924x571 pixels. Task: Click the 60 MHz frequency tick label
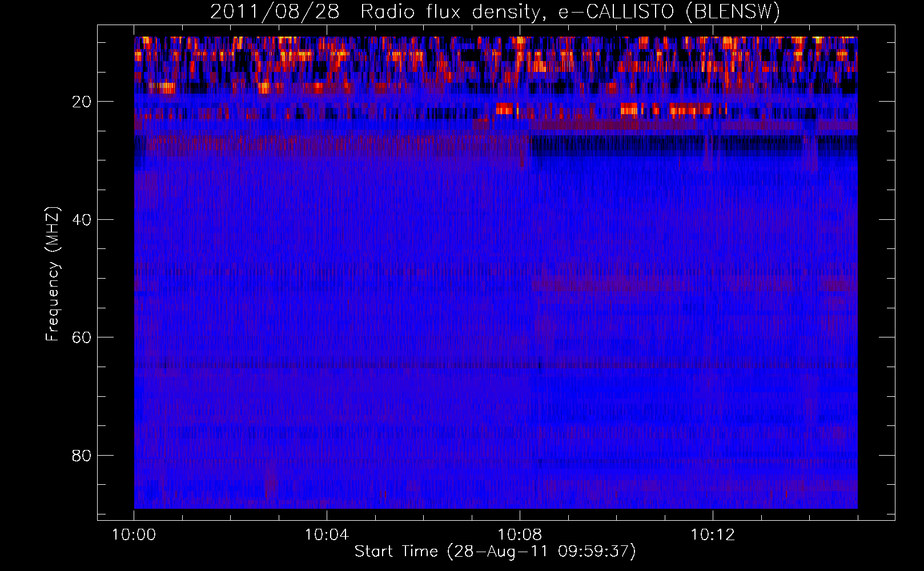[82, 337]
